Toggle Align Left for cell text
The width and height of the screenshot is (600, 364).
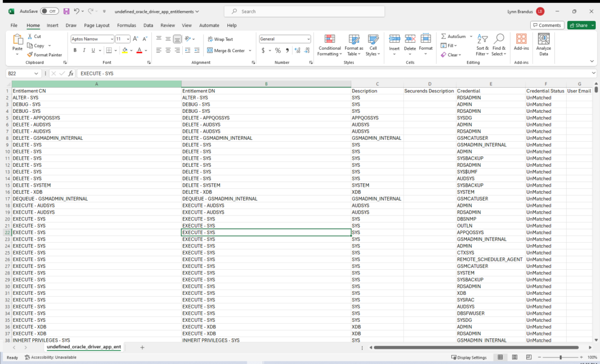coord(159,50)
